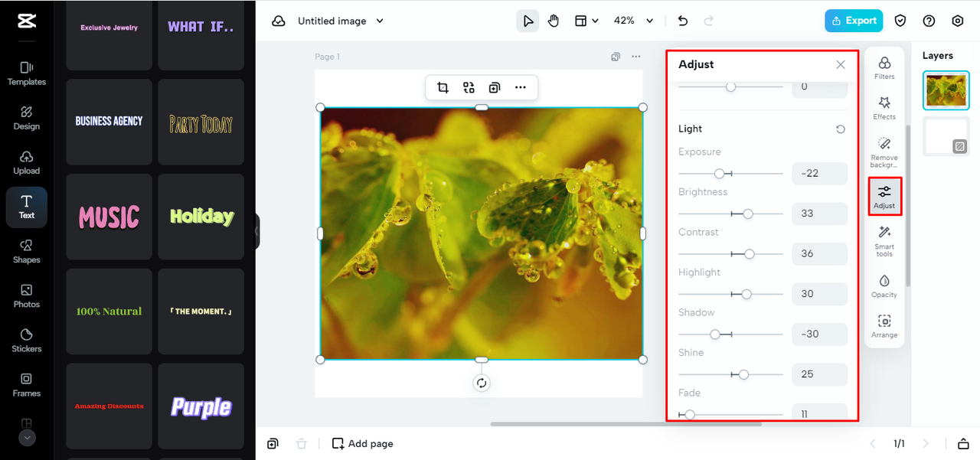
Task: Select the Text sidebar tab
Action: [x=27, y=207]
